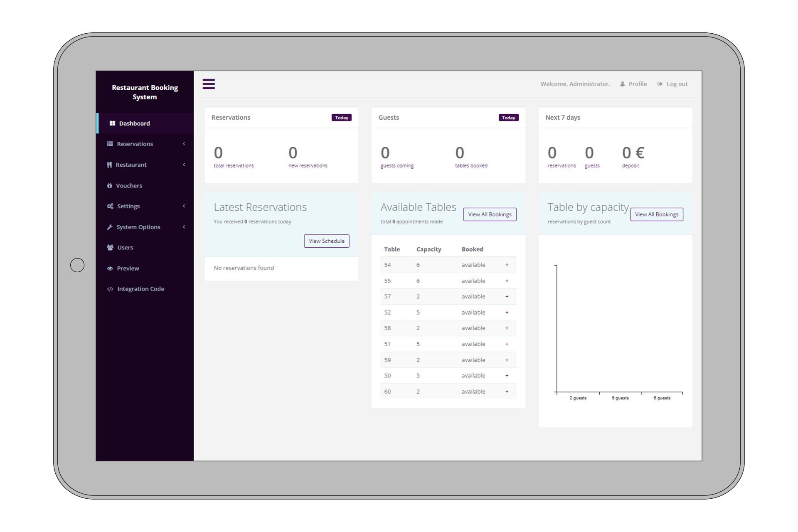Select the table 57 row

[448, 296]
